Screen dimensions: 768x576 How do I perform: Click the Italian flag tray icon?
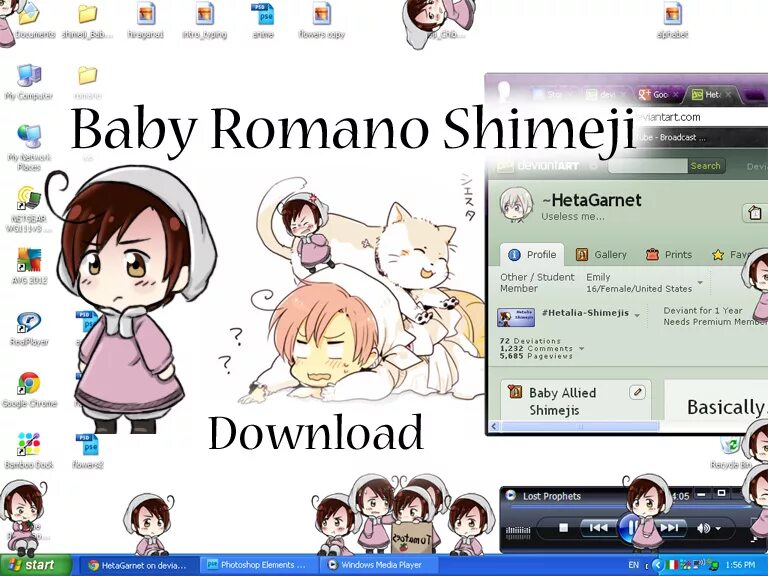[673, 565]
